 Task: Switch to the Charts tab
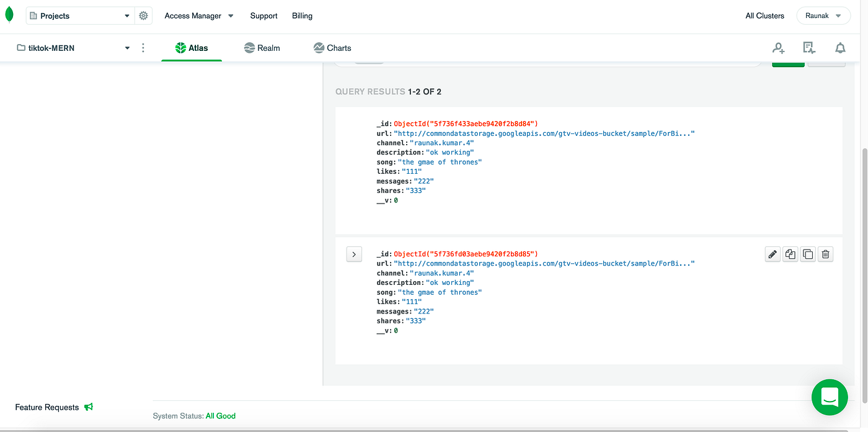click(332, 48)
